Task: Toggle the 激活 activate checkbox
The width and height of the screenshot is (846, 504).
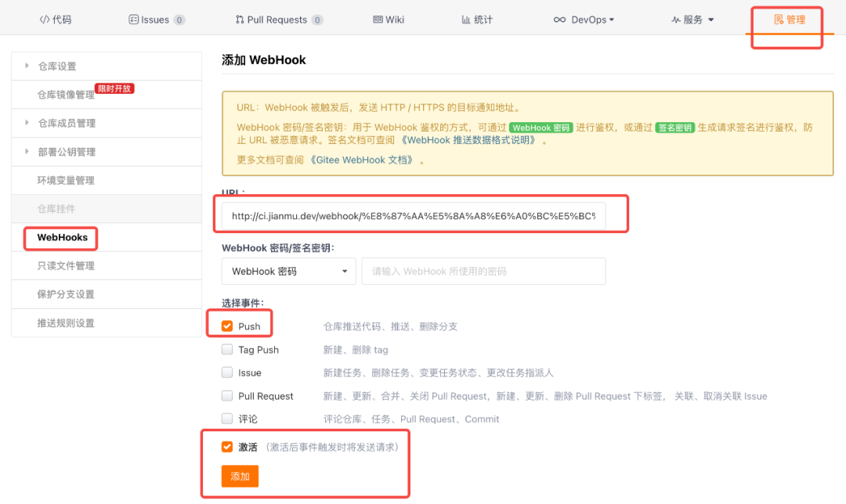Action: (227, 447)
